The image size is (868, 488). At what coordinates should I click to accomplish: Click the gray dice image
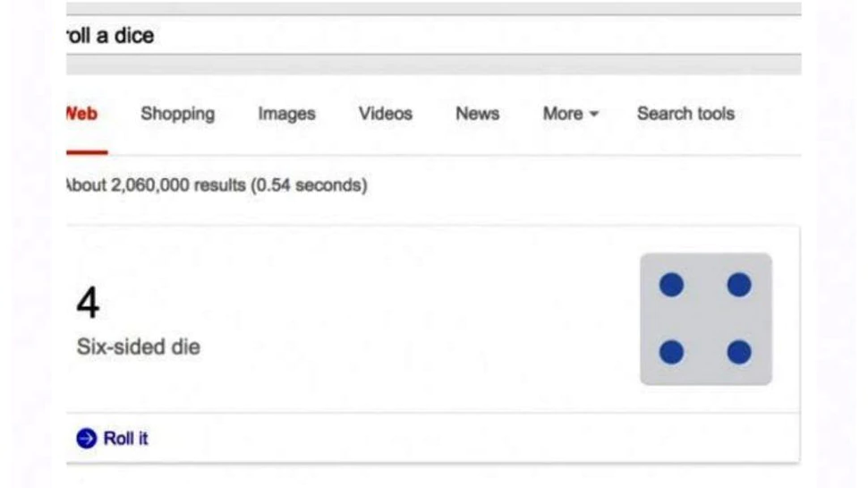[705, 319]
